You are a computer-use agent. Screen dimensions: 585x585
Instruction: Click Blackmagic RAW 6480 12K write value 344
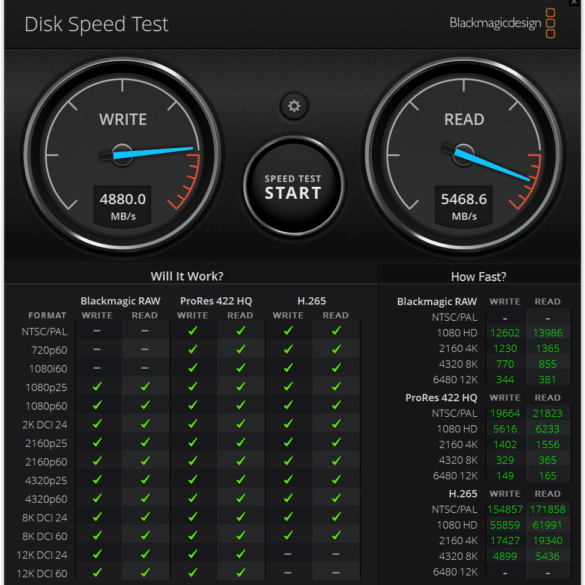pos(505,380)
